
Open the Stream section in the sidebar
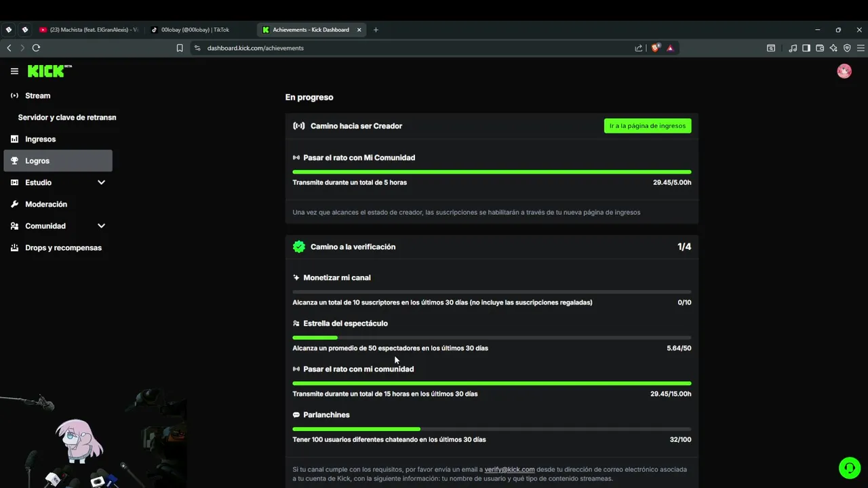click(38, 96)
